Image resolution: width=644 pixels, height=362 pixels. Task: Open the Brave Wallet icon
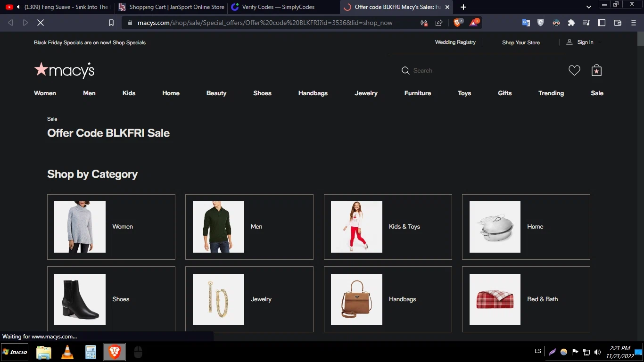(x=618, y=23)
